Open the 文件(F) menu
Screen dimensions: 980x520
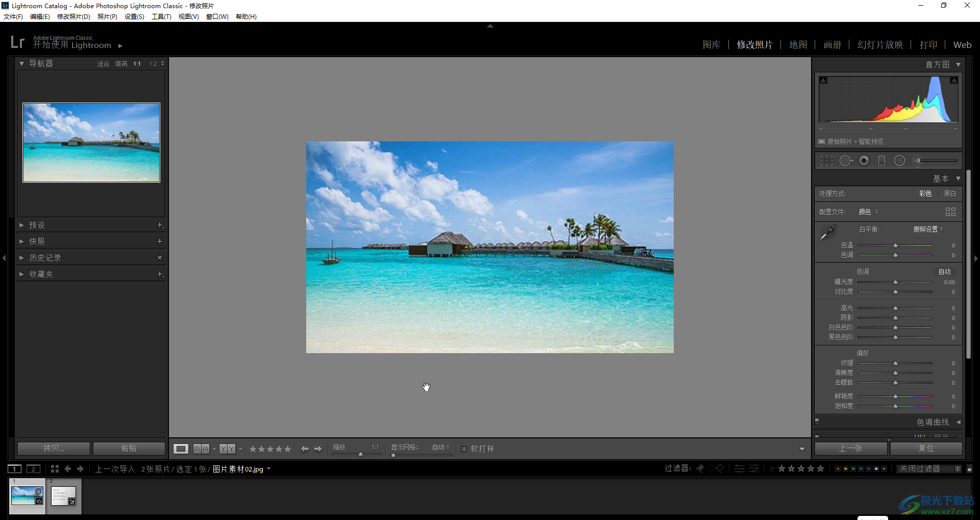coord(13,17)
